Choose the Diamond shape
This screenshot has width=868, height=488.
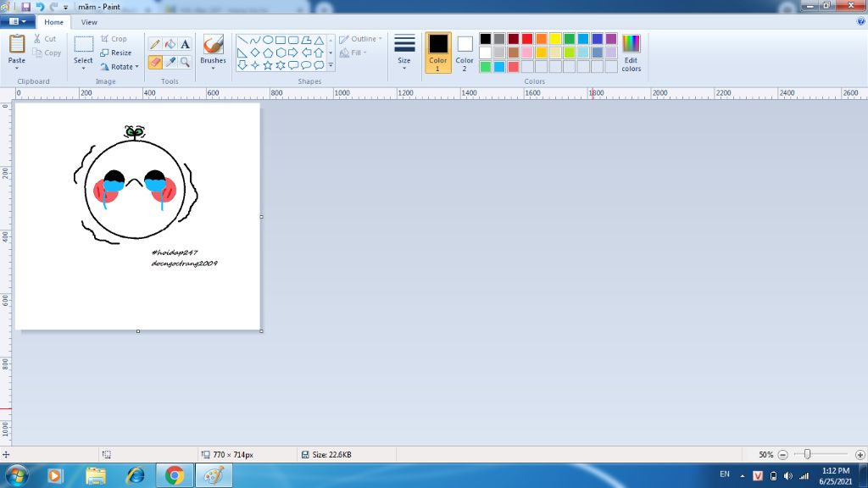click(254, 53)
